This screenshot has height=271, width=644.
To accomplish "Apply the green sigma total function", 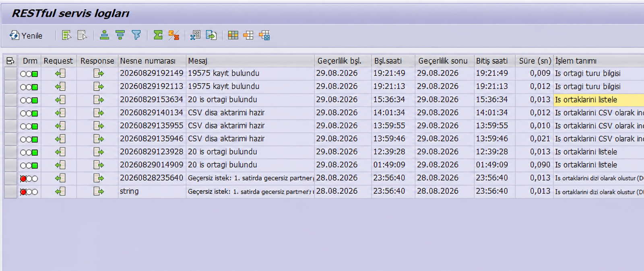I will coord(158,35).
